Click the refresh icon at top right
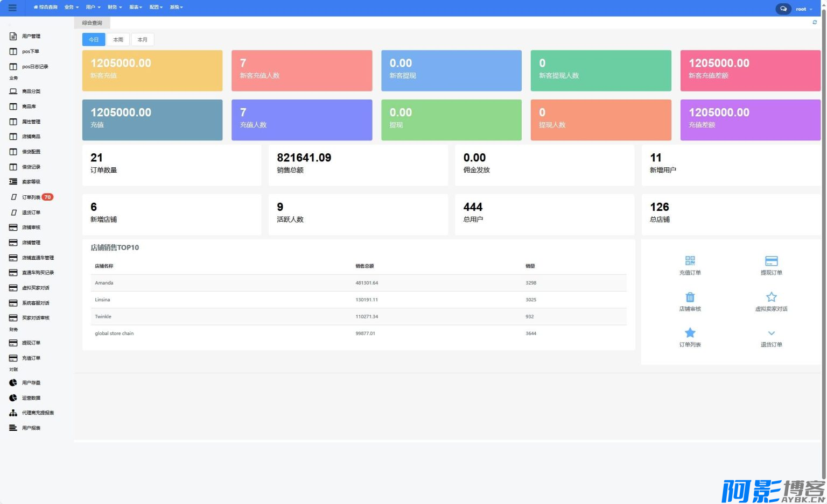Viewport: 827px width, 504px height. (814, 23)
